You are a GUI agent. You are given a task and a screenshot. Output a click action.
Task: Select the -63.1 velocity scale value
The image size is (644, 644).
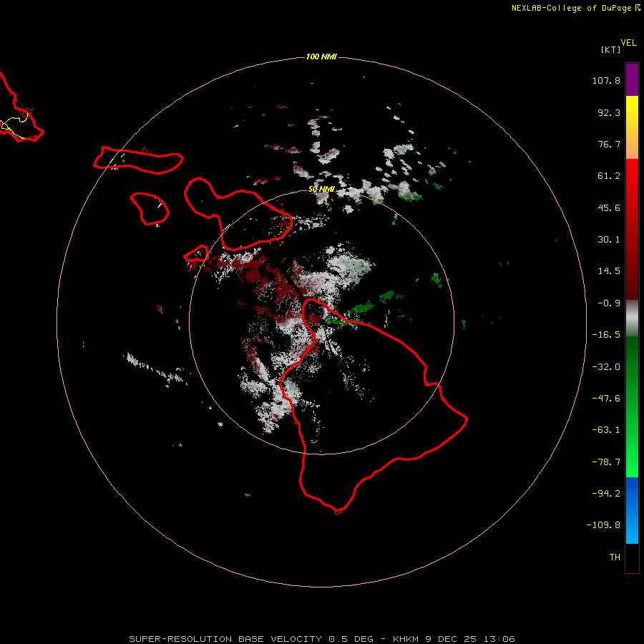coord(606,430)
